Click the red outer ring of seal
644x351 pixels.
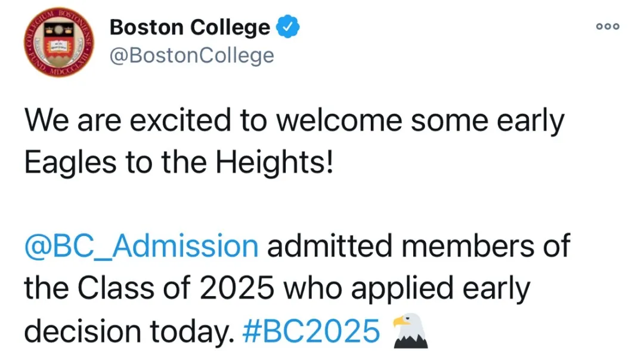point(58,11)
